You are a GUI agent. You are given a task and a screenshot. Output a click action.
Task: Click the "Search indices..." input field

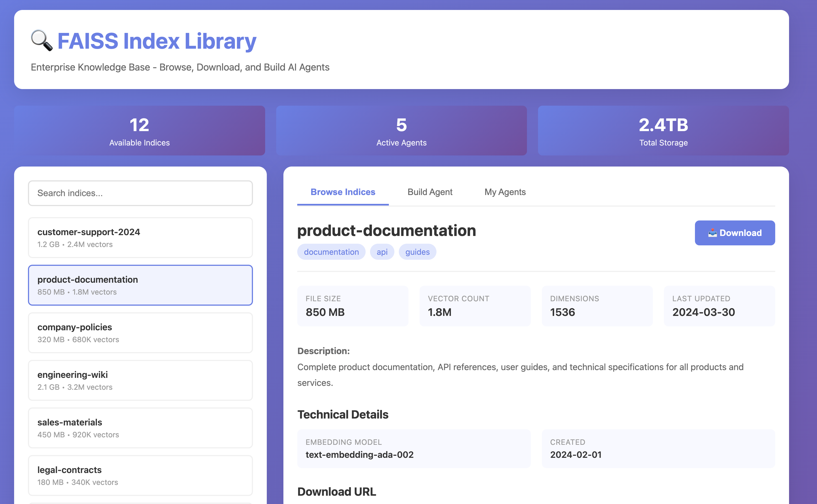pyautogui.click(x=140, y=193)
